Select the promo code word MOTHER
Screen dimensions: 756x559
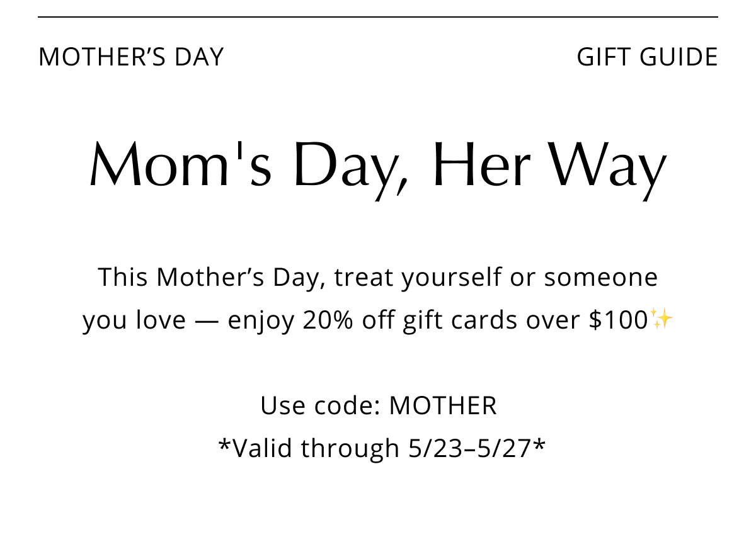(443, 405)
